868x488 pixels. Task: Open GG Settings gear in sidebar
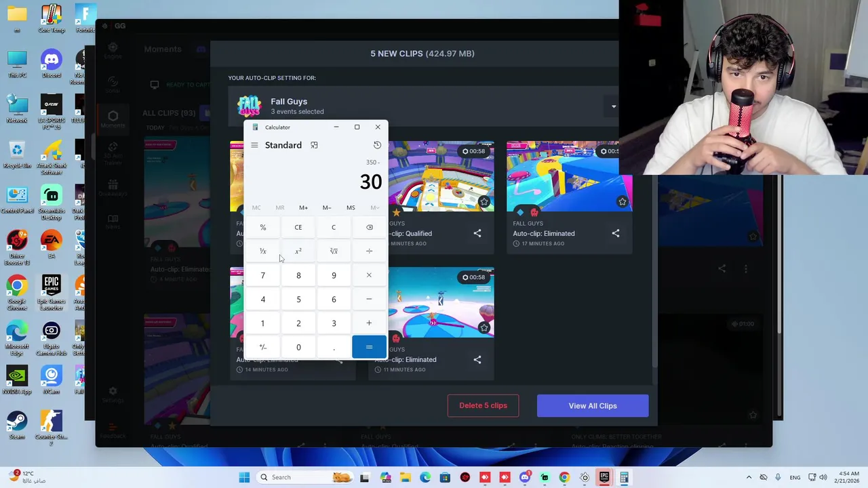point(113,394)
